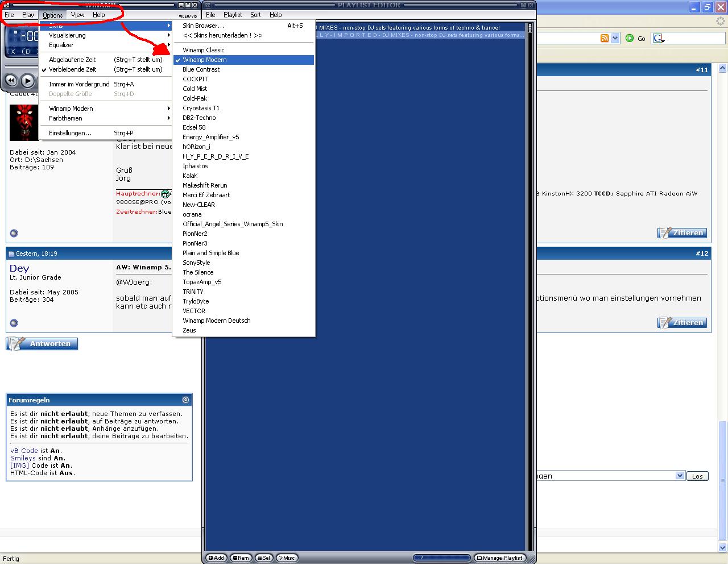Click the RSS feed icon in address bar
This screenshot has width=728, height=582.
(605, 38)
